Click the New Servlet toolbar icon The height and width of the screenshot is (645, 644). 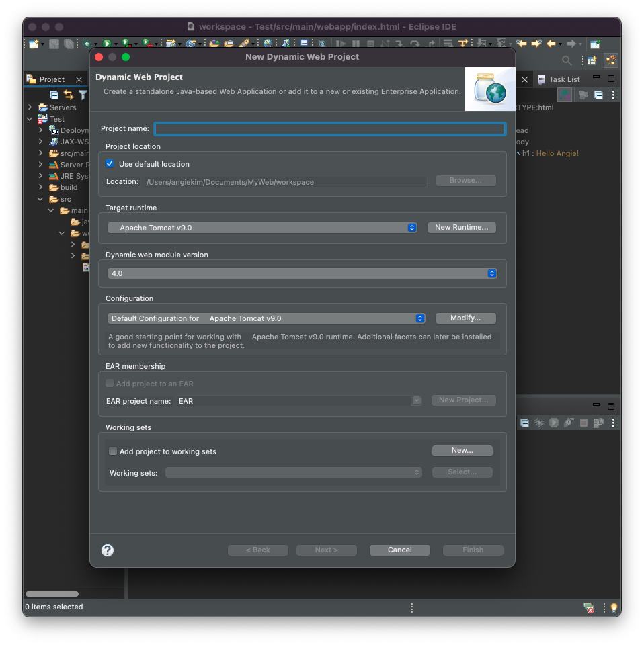190,44
